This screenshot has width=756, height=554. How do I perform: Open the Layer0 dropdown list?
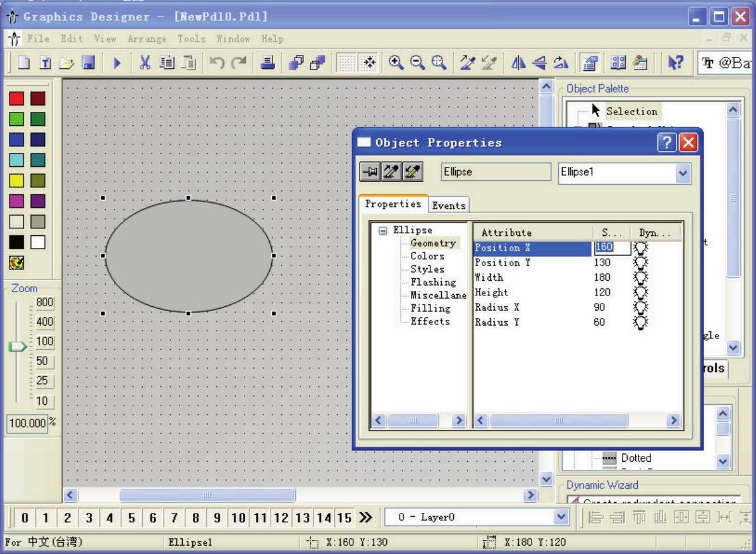[560, 517]
